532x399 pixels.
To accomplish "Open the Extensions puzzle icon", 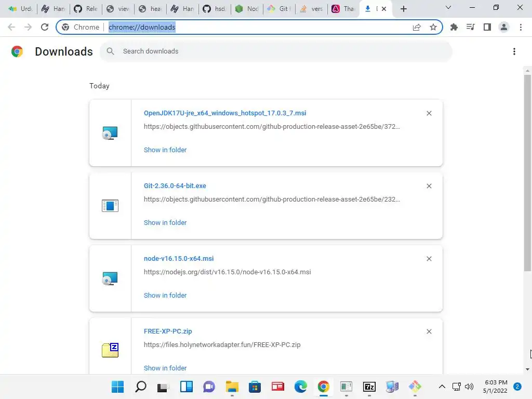I will click(x=454, y=27).
